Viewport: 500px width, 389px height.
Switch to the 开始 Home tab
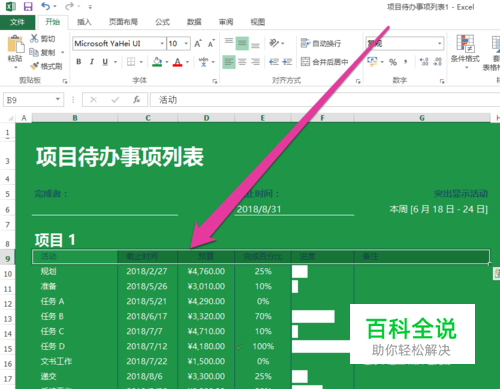pyautogui.click(x=53, y=22)
